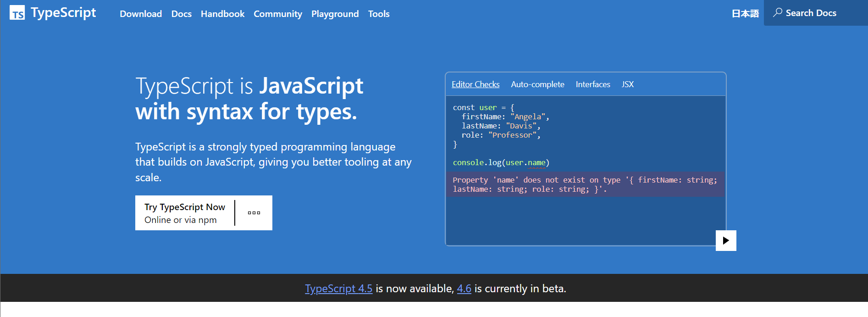Click the TypeScript TS logo icon
This screenshot has width=868, height=317.
17,13
